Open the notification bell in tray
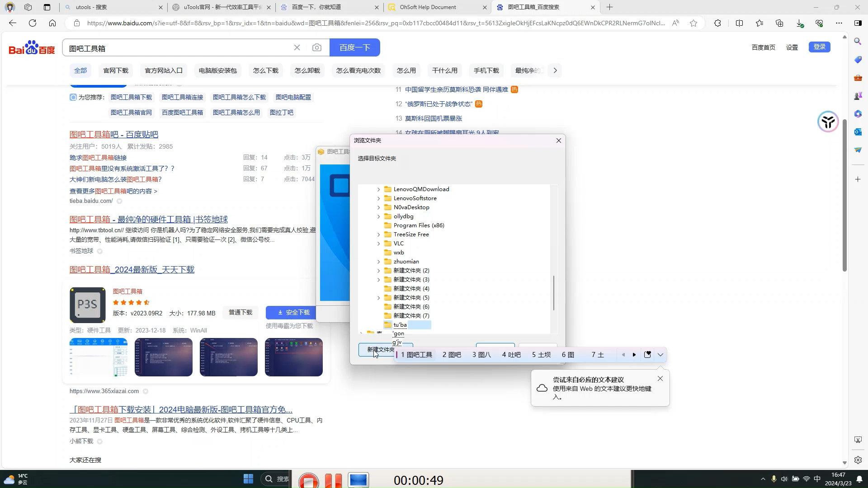The height and width of the screenshot is (488, 868). tap(859, 479)
